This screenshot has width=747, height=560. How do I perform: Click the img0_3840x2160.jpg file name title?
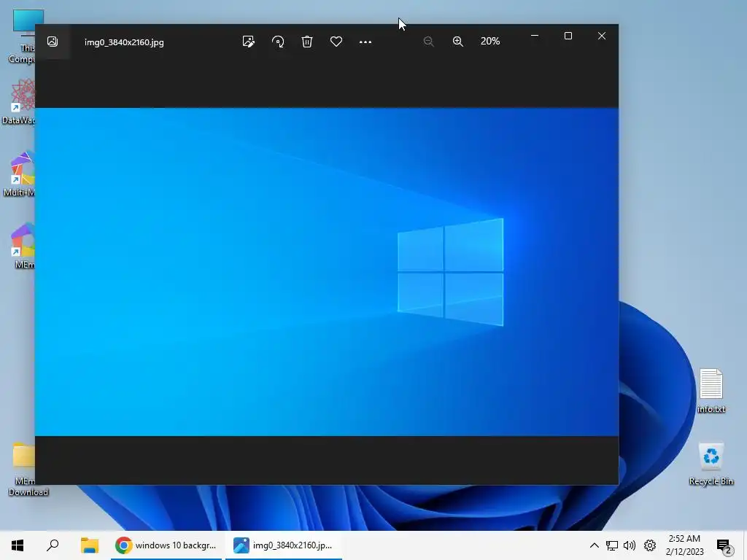(x=124, y=42)
